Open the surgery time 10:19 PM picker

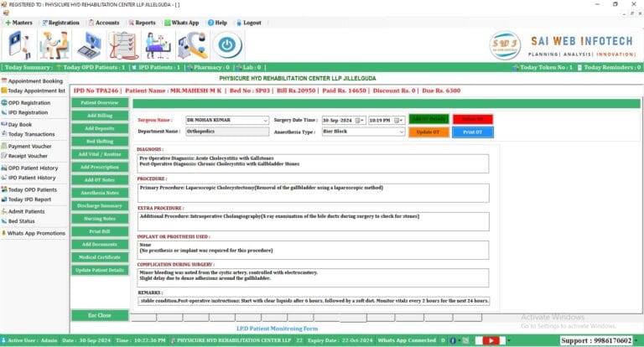[399, 121]
